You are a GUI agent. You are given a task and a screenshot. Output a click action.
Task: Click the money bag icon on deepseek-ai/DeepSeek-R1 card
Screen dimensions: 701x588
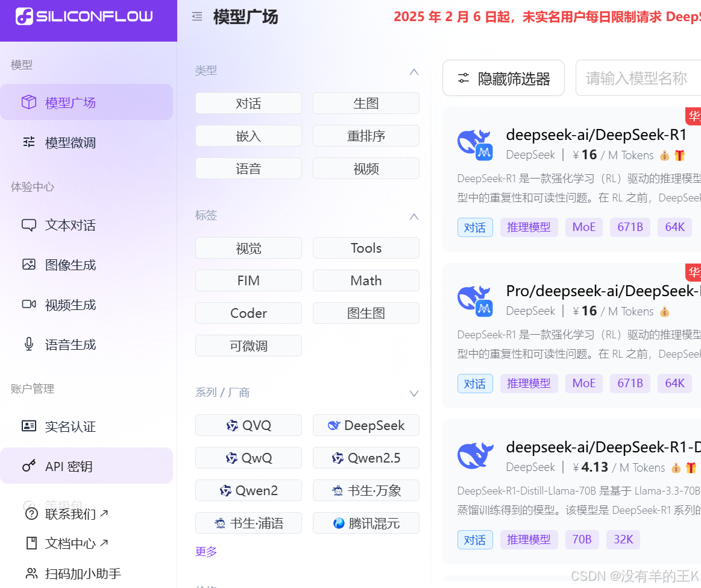[665, 156]
